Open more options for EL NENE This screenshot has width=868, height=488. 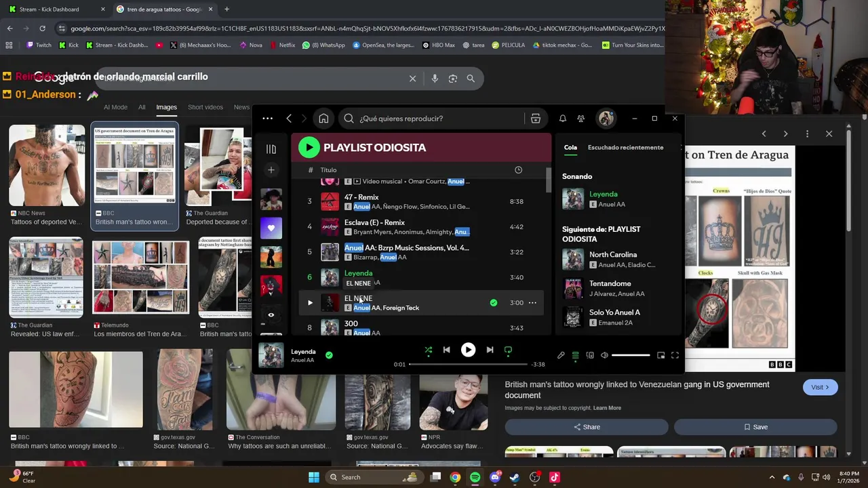click(532, 303)
